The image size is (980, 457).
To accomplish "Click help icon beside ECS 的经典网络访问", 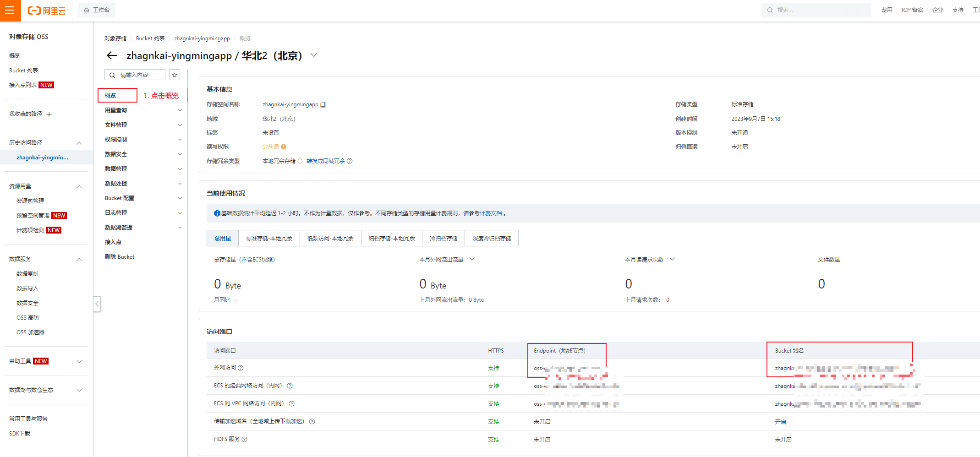I will (290, 386).
